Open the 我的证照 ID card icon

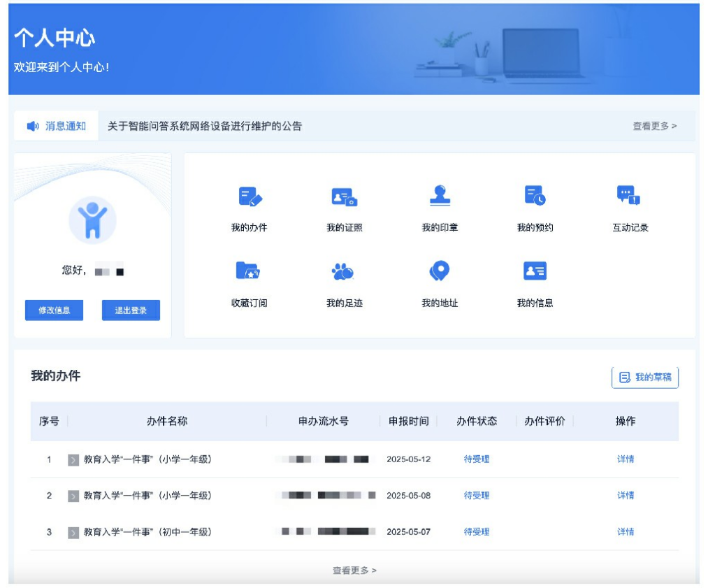pos(344,197)
